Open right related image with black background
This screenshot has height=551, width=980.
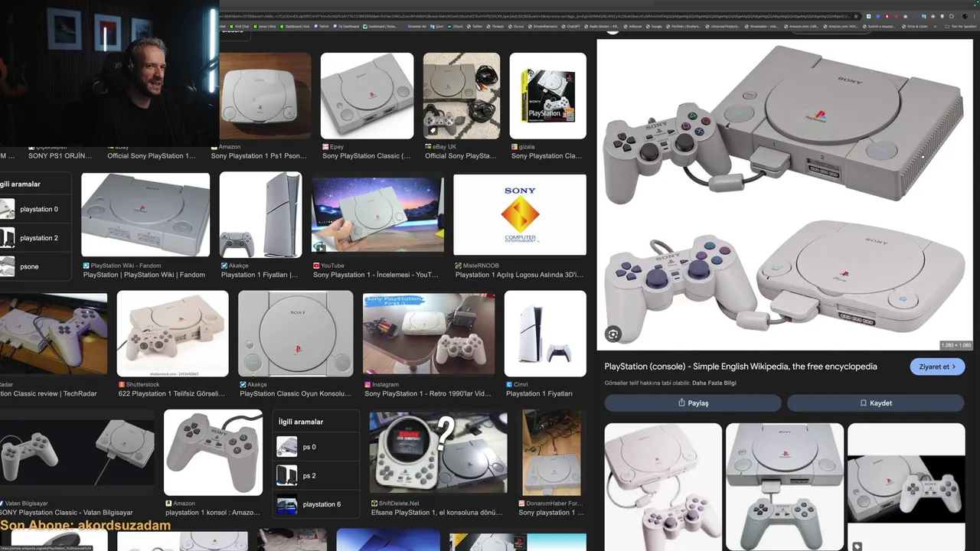tap(906, 487)
